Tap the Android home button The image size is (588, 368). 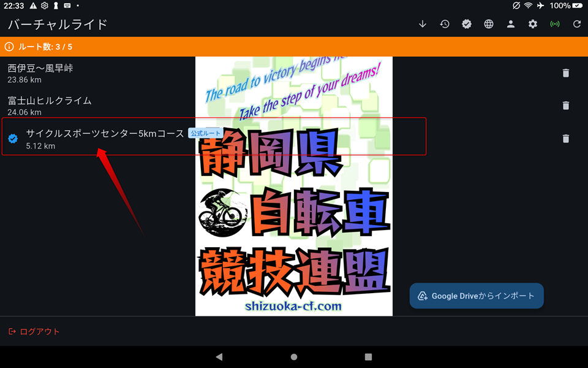pos(294,356)
